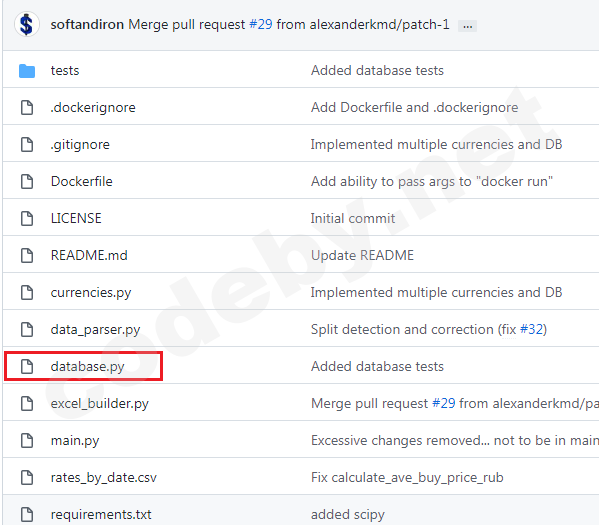Click the file icon beside database.py

tap(27, 366)
